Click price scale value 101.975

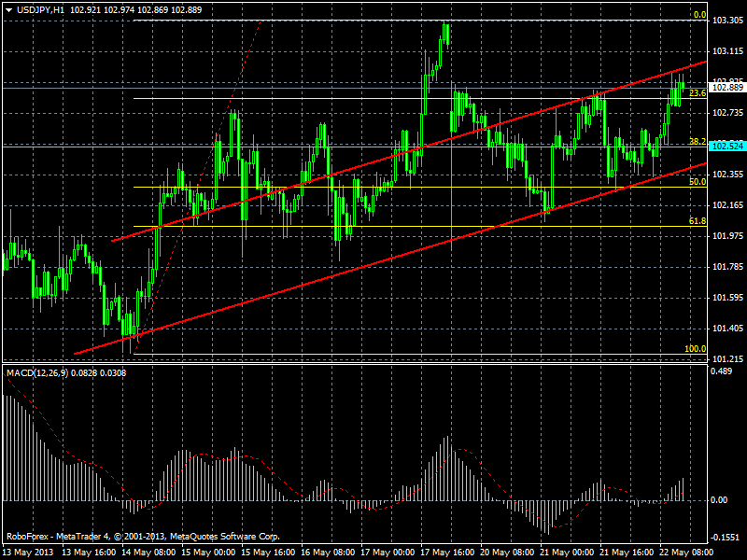[727, 236]
